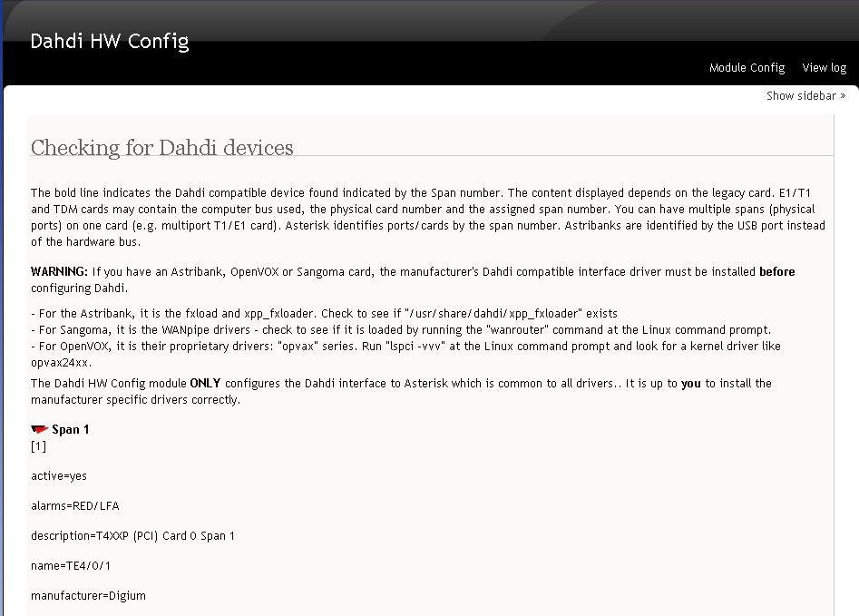This screenshot has width=859, height=616.
Task: Open the Dahdi HW Config header logo area
Action: click(109, 41)
